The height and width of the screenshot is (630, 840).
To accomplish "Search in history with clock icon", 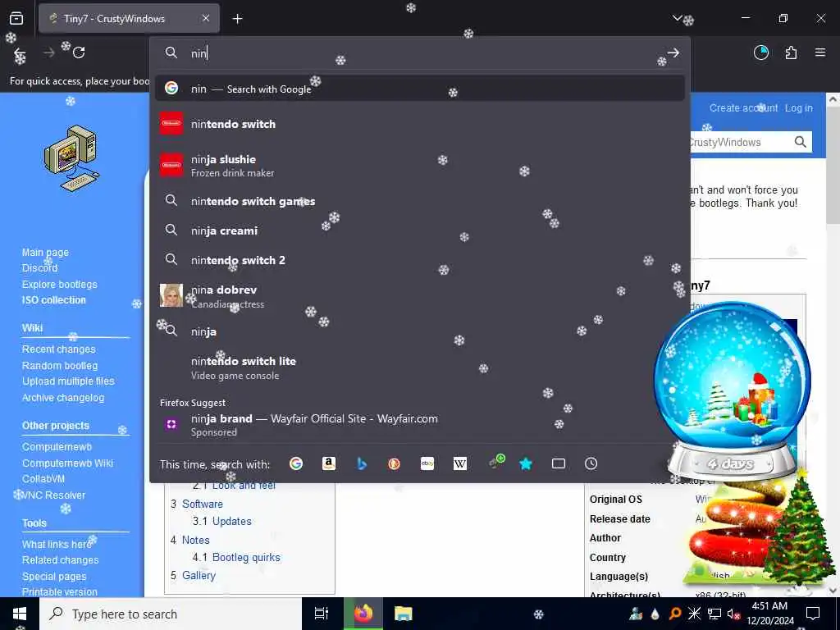I will tap(591, 463).
